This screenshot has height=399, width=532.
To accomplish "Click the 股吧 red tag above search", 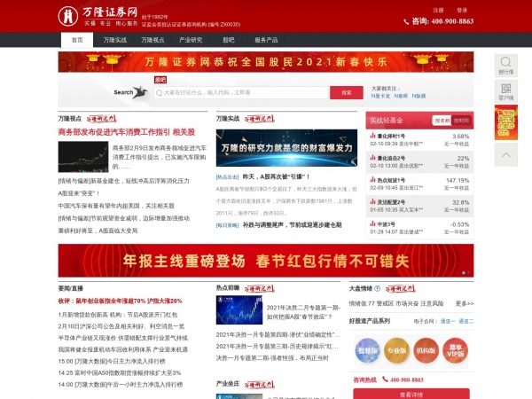I will click(x=160, y=80).
